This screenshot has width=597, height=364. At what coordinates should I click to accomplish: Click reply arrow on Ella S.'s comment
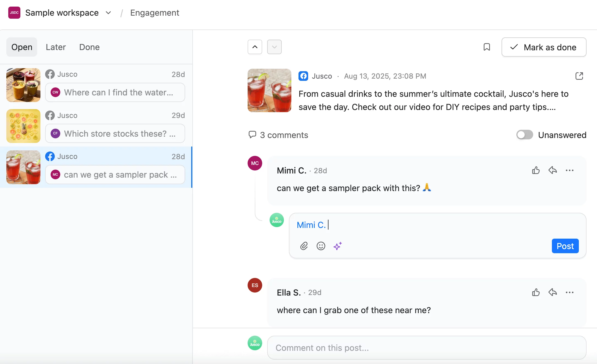pyautogui.click(x=552, y=292)
